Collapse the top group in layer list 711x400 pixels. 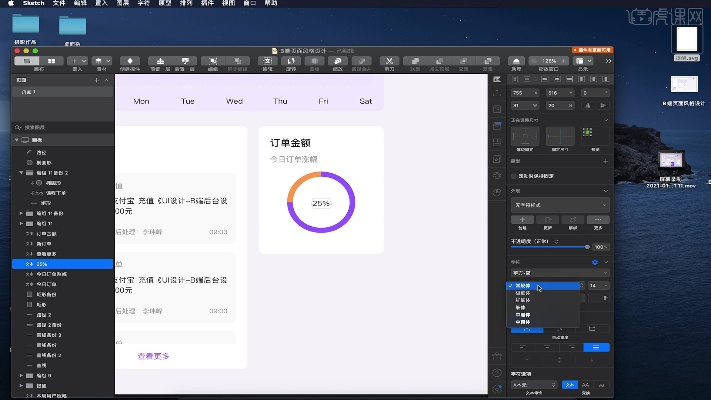pyautogui.click(x=16, y=140)
